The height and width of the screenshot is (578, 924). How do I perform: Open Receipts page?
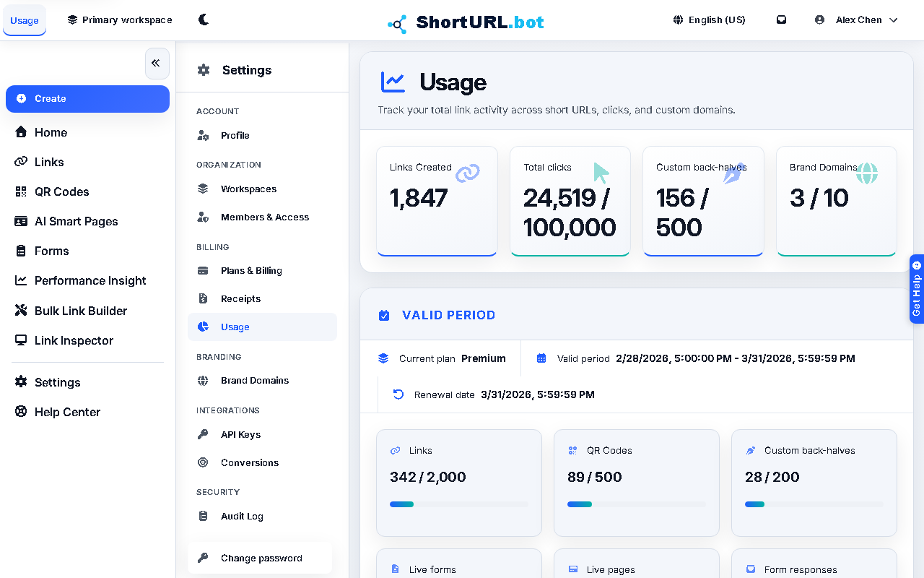[x=262, y=299]
